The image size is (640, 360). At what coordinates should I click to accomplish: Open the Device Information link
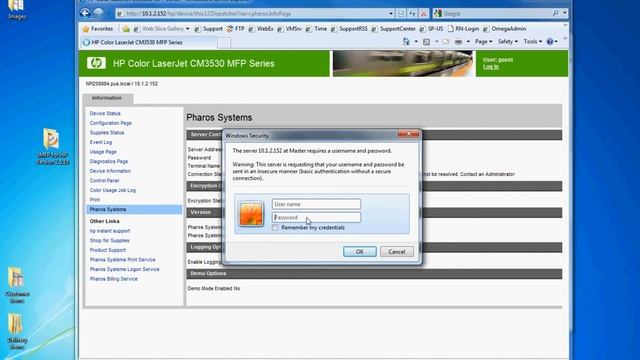click(110, 171)
